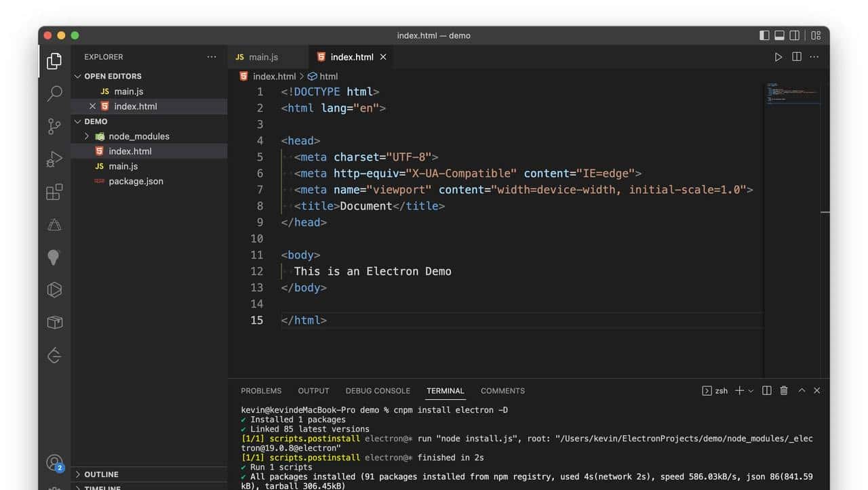Click the html breadcrumb element
Image resolution: width=868 pixels, height=490 pixels.
pyautogui.click(x=328, y=77)
